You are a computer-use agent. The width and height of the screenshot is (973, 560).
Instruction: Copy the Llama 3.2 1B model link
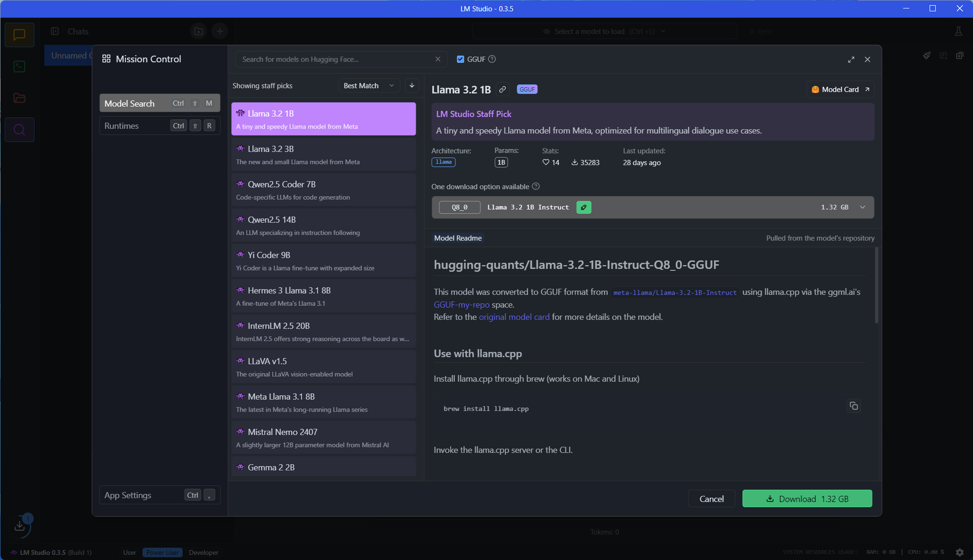(x=503, y=90)
